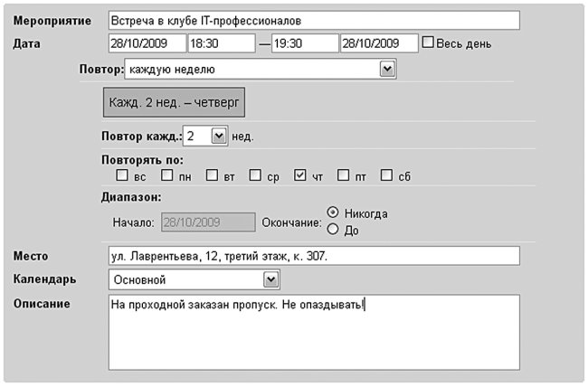Open the Календарь dropdown Основной
This screenshot has height=387, width=588.
pos(194,279)
